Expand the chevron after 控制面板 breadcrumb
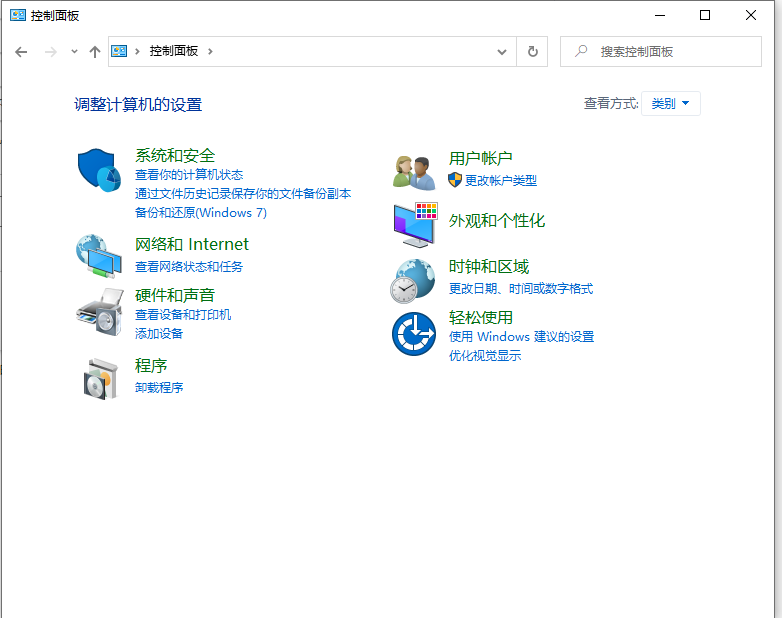 pyautogui.click(x=211, y=52)
